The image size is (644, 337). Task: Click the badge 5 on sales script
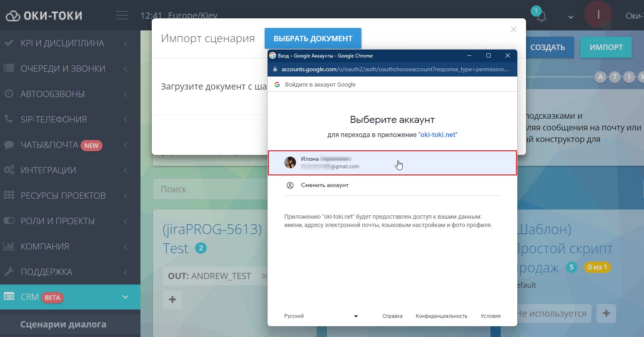[x=571, y=267]
